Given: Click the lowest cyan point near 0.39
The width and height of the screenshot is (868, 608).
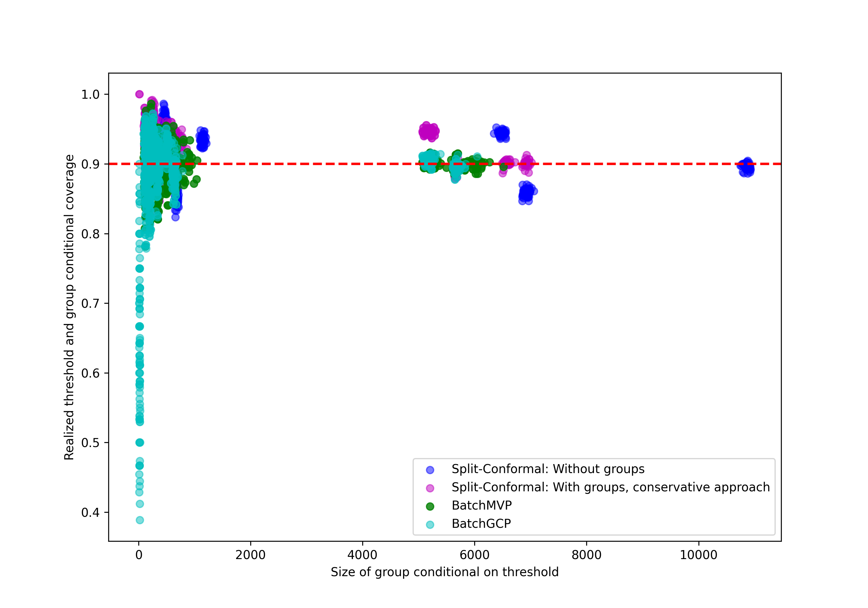Looking at the screenshot, I should click(139, 520).
